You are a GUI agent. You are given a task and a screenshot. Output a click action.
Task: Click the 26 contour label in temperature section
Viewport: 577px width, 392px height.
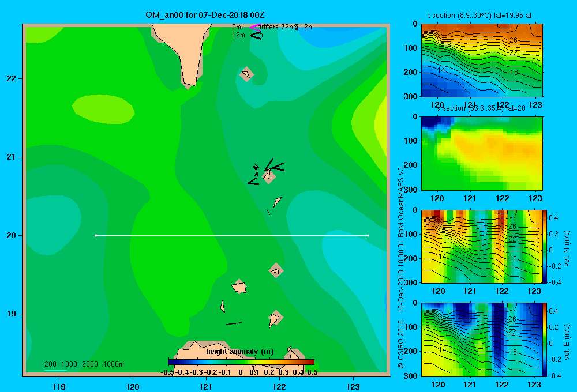coord(514,40)
